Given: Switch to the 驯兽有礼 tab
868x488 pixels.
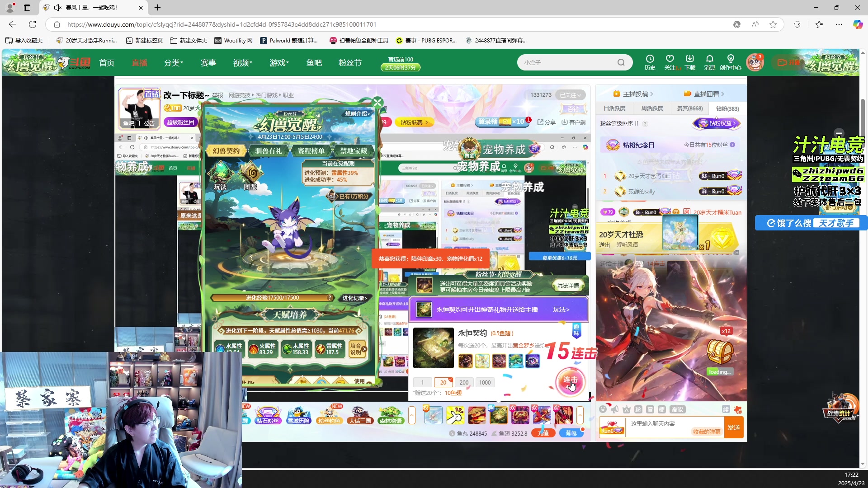Looking at the screenshot, I should pos(269,151).
